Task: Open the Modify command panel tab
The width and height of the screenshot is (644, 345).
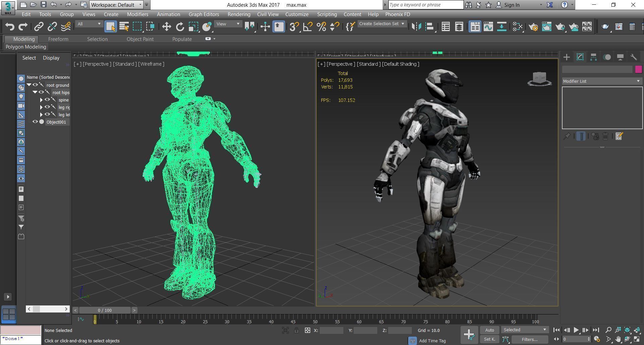Action: 580,57
